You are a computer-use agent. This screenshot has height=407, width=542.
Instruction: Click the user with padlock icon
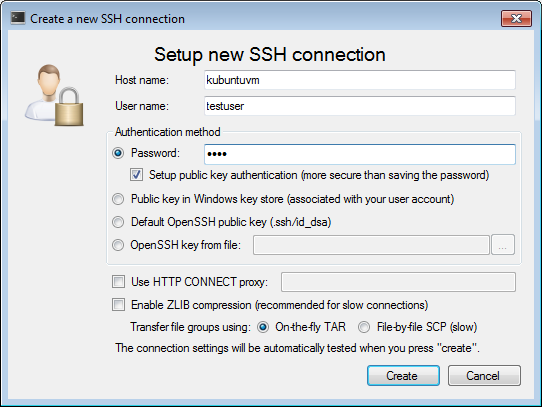[54, 95]
